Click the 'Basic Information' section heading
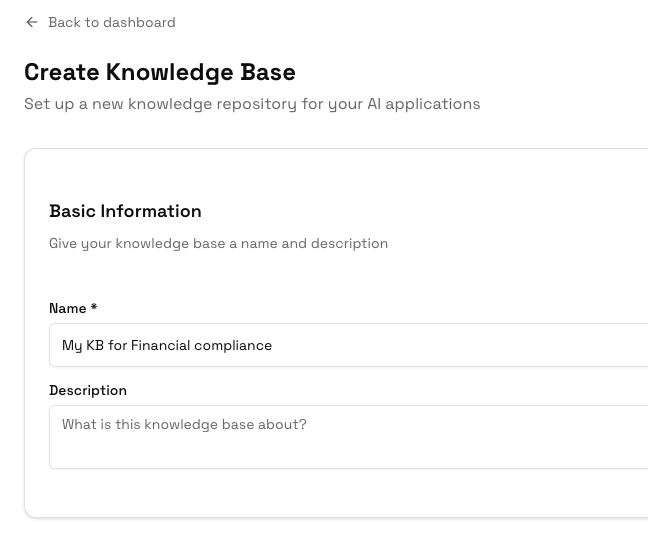This screenshot has width=648, height=534. 125,211
